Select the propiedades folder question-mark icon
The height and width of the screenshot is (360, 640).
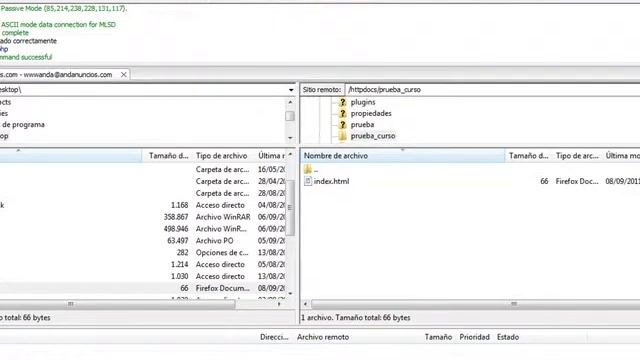342,113
